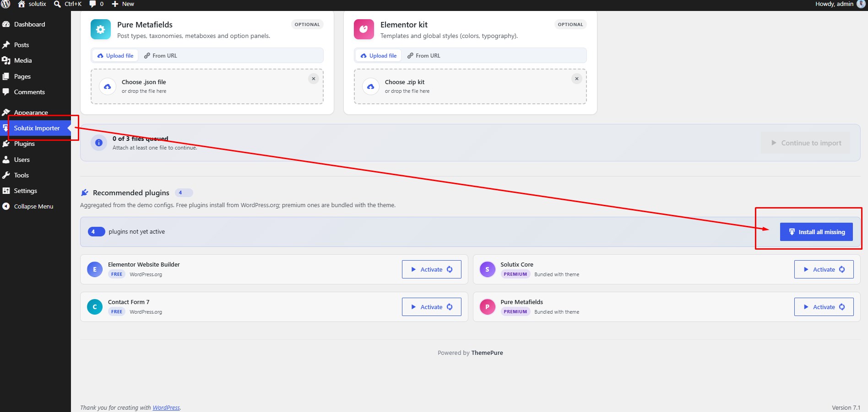
Task: Click the WordPress logo icon
Action: pyautogui.click(x=5, y=4)
